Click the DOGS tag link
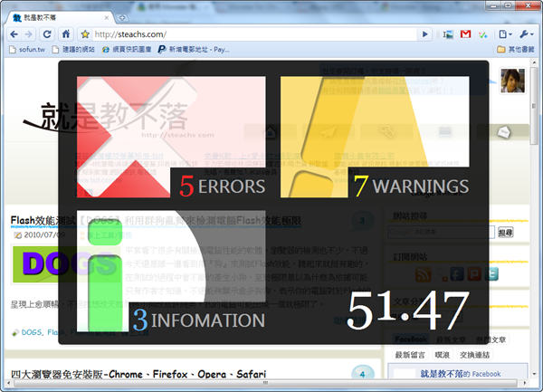 coord(32,332)
